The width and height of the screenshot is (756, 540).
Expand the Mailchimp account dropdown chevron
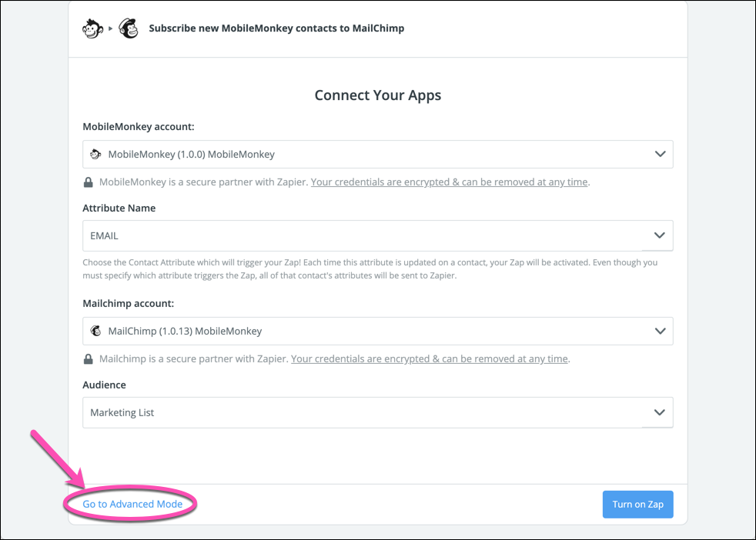tap(660, 331)
